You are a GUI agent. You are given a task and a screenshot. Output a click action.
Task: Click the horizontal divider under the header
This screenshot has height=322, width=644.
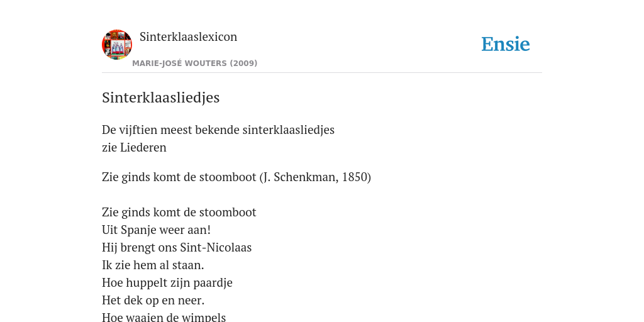click(322, 73)
